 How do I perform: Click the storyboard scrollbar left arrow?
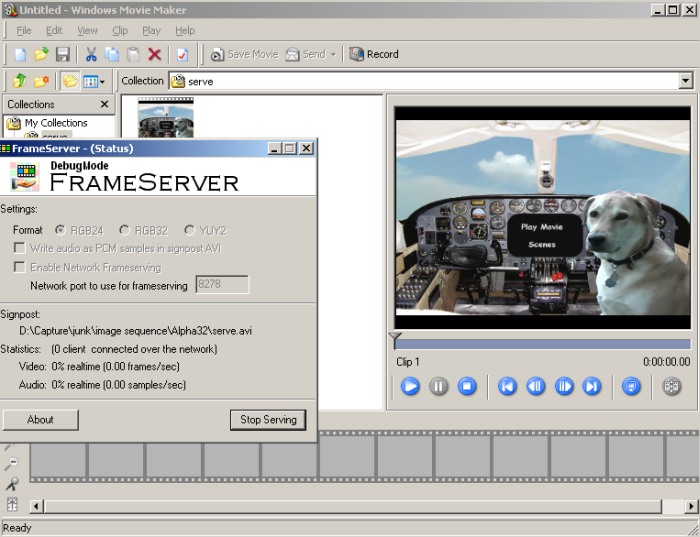click(x=36, y=506)
